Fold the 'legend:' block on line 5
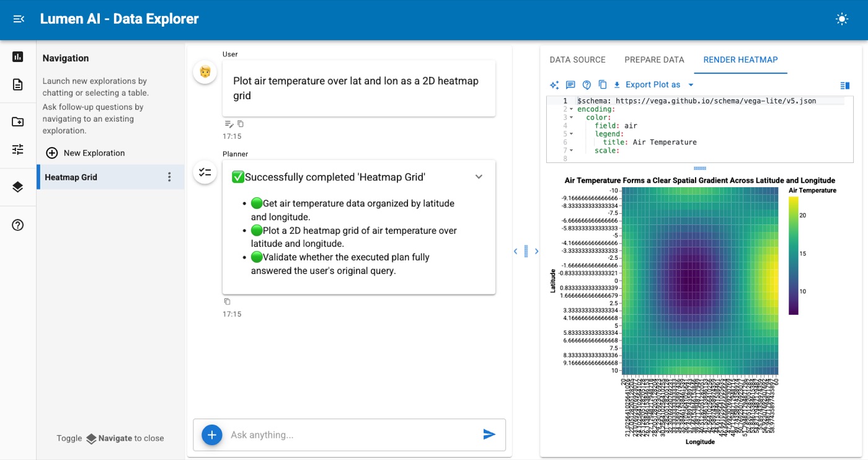Viewport: 868px width, 460px height. pos(571,134)
